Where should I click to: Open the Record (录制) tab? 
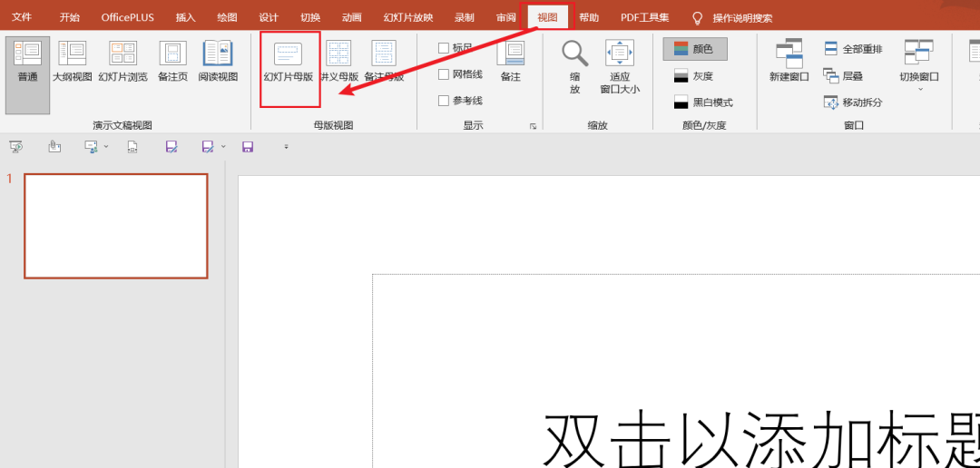pyautogui.click(x=465, y=17)
